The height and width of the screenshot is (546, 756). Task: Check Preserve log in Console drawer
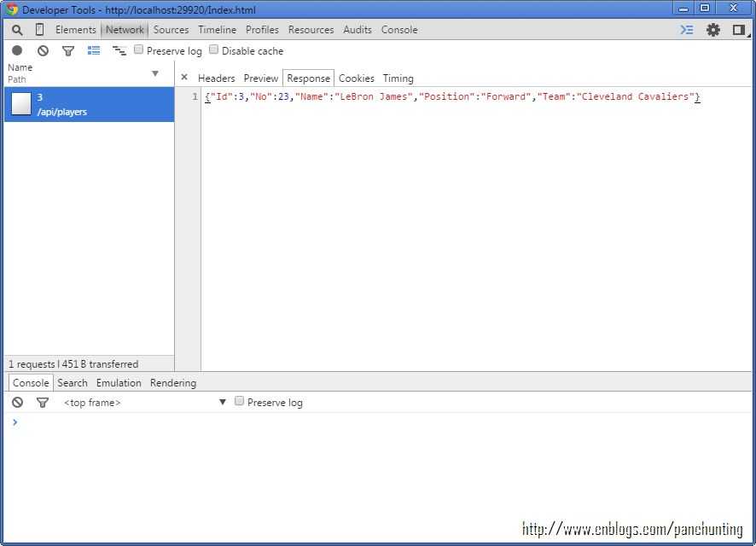(239, 401)
